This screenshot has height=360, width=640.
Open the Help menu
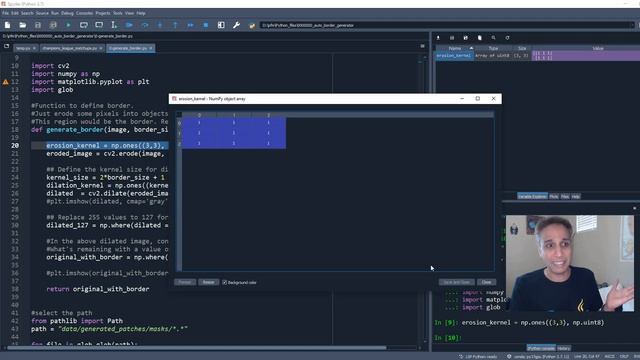click(141, 13)
